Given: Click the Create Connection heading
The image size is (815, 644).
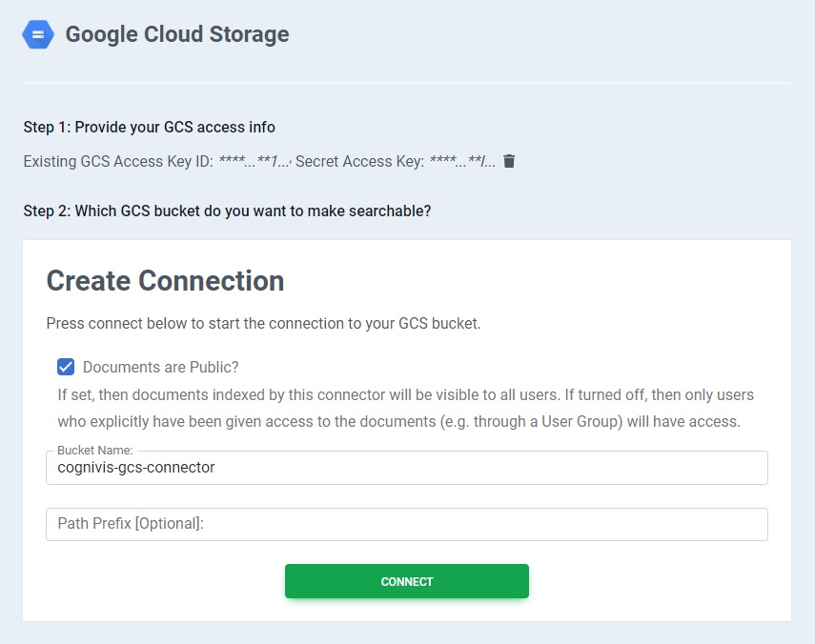Looking at the screenshot, I should [165, 281].
